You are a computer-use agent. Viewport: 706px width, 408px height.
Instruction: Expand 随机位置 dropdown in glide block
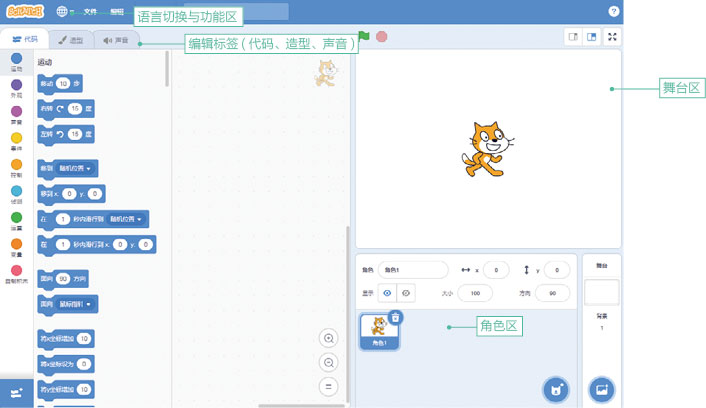coord(126,219)
